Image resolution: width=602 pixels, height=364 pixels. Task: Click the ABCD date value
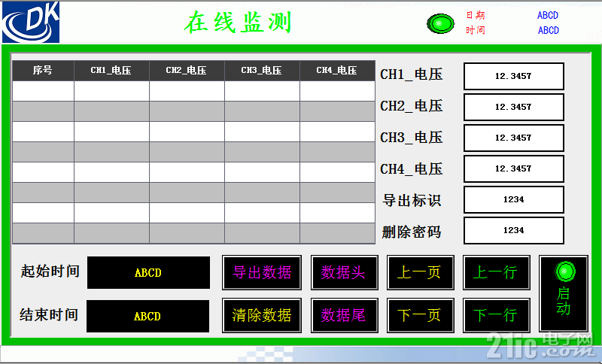548,15
